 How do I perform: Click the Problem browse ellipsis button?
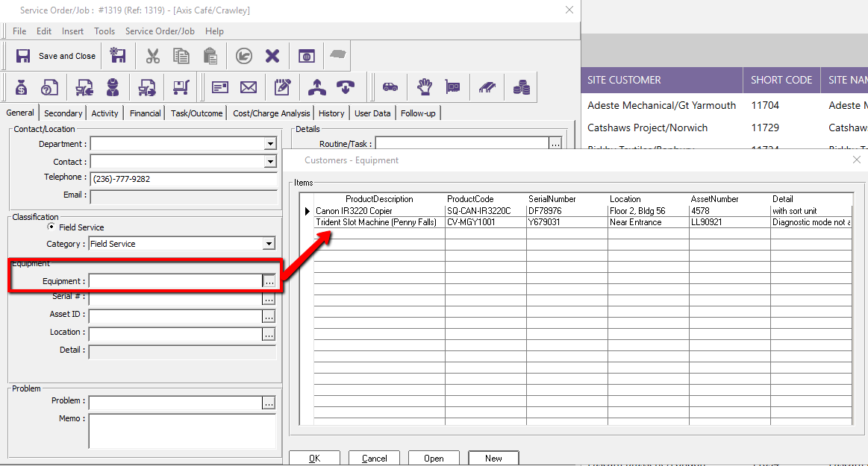pos(269,403)
